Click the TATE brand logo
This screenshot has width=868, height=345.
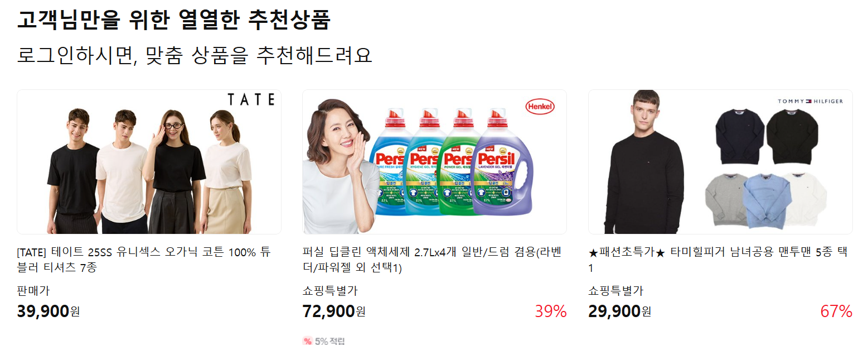coord(251,100)
